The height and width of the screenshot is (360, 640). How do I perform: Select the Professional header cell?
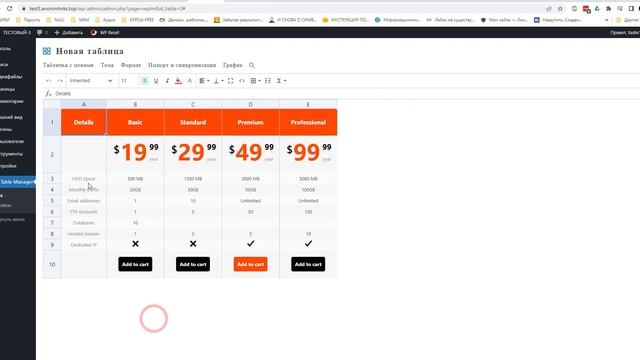tap(308, 122)
